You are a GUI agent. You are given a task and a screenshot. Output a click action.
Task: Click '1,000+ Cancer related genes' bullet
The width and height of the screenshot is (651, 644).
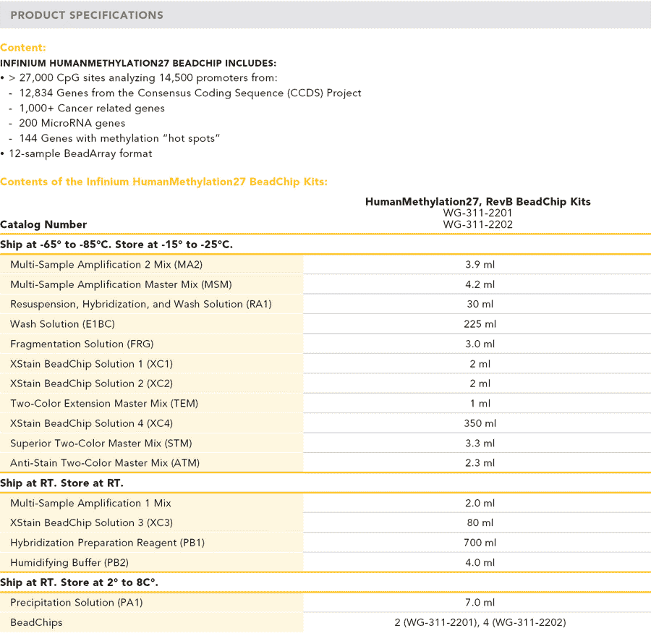[92, 109]
